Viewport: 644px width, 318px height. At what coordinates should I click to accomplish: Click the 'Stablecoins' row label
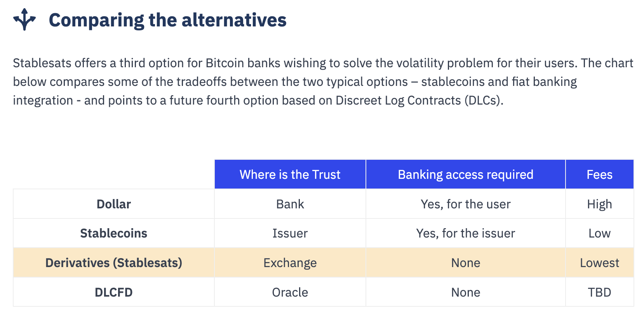(x=113, y=233)
